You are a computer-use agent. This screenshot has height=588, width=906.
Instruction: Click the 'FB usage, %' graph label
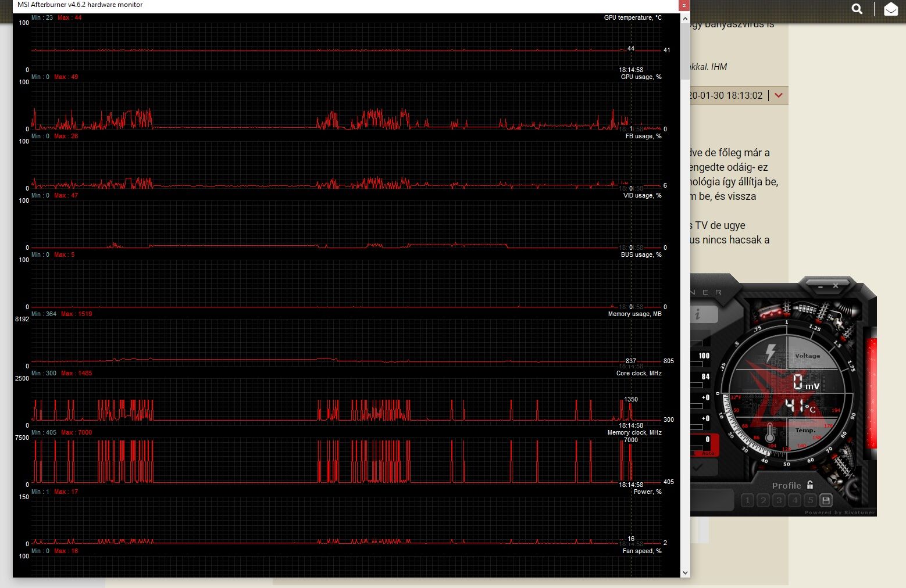tap(643, 136)
